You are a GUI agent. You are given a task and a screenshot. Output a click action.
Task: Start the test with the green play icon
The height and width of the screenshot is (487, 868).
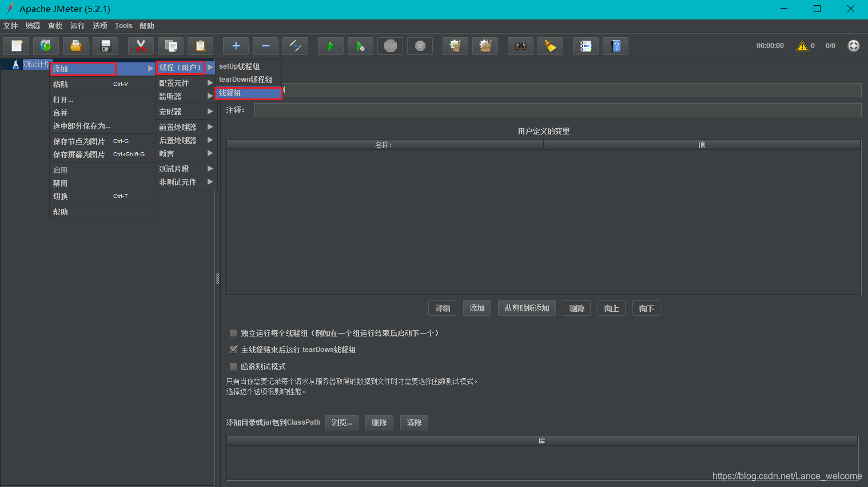click(331, 46)
